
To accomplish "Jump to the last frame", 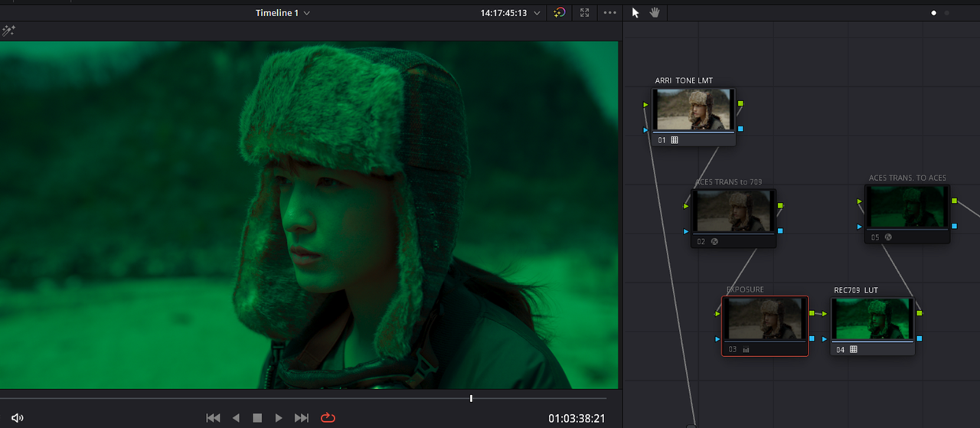I will pos(302,418).
